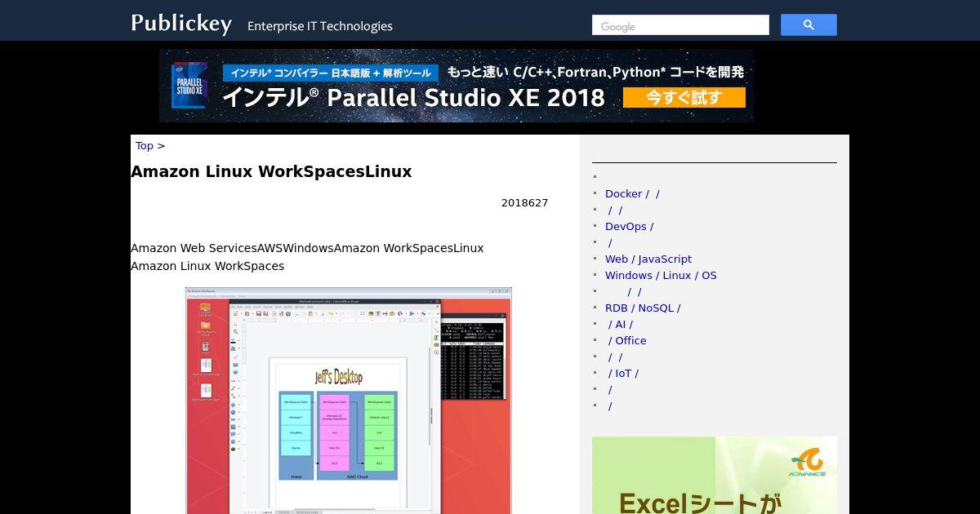This screenshot has width=980, height=514.
Task: Open the DevOps category link
Action: point(629,226)
